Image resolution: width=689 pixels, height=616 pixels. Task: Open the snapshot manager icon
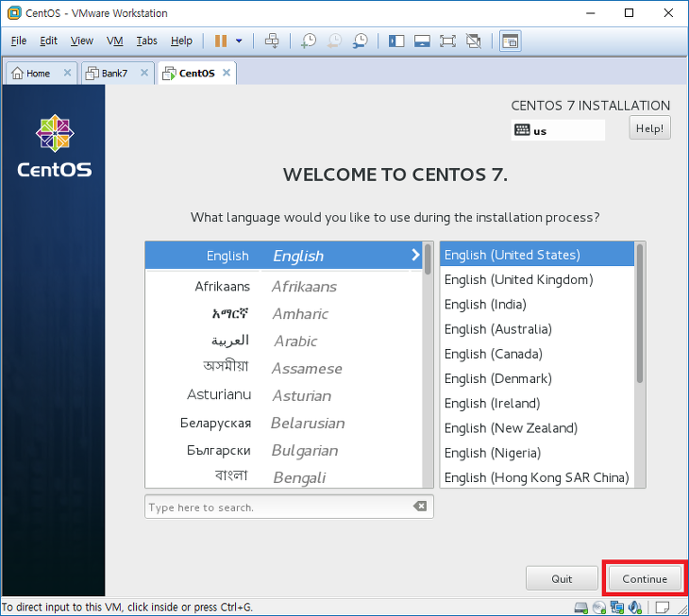click(361, 41)
